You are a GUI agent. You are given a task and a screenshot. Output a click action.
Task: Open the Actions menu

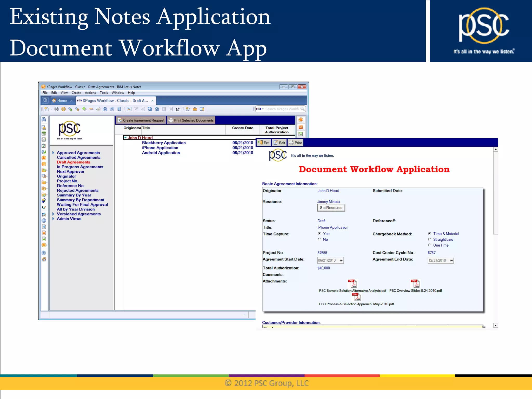point(90,93)
